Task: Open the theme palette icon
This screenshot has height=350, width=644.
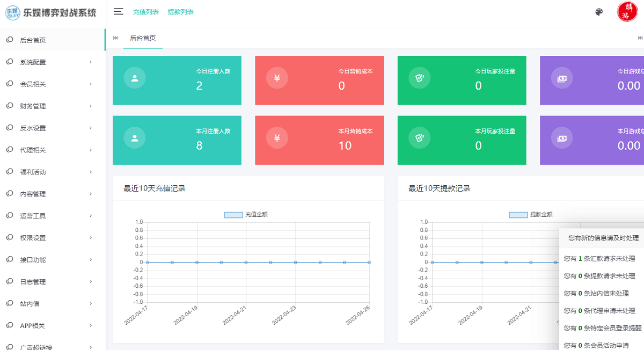Action: point(598,11)
